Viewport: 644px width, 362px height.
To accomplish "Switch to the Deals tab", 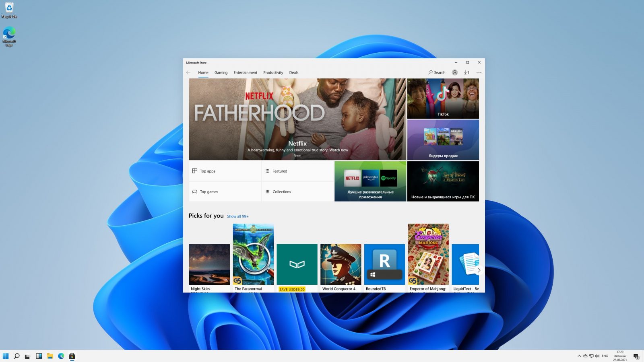I will pos(294,73).
